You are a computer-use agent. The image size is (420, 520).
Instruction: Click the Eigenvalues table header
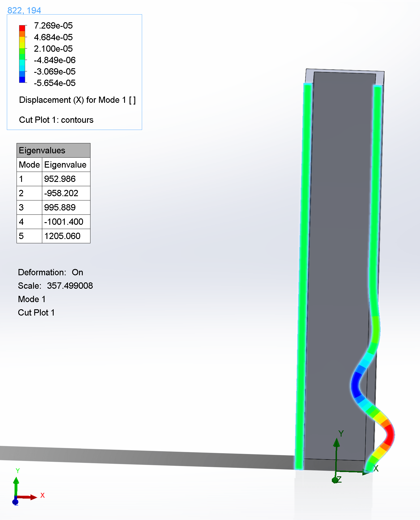(53, 150)
